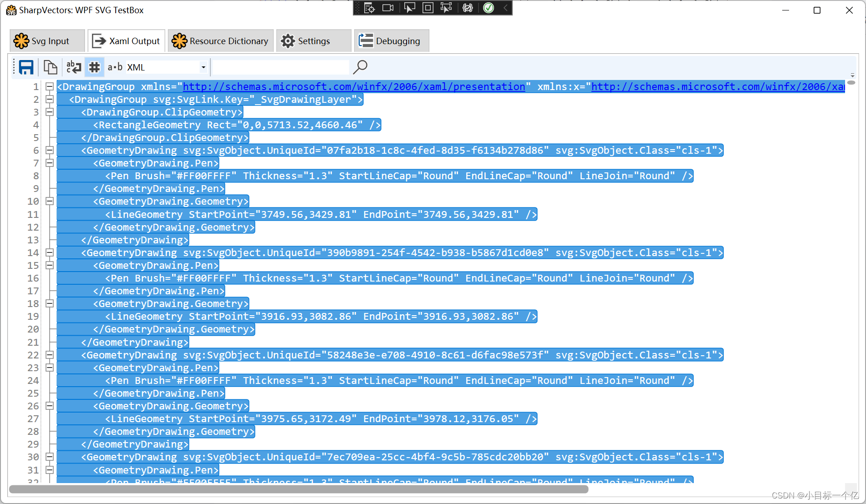The image size is (866, 504).
Task: Collapse DrawingGroup.ClipGeometry fold on line 3
Action: (50, 112)
